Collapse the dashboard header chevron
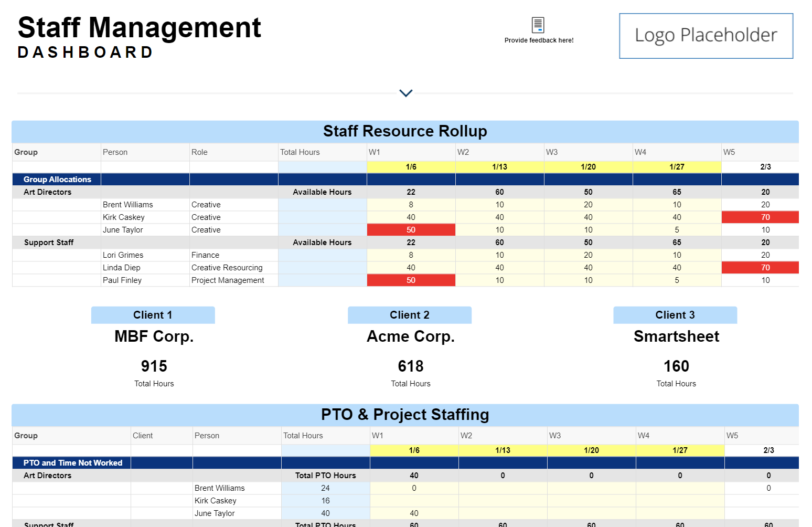 coord(405,93)
